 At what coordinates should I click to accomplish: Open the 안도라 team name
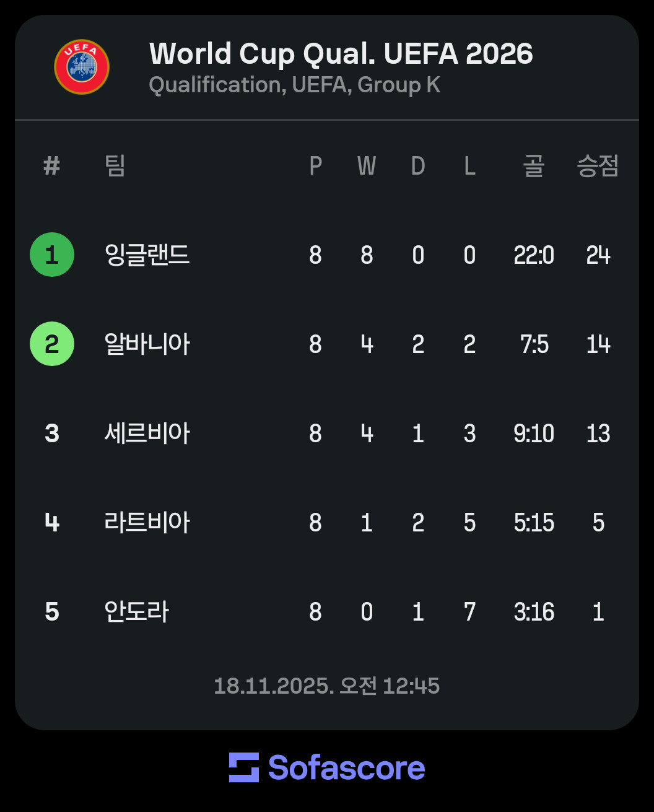click(x=136, y=611)
